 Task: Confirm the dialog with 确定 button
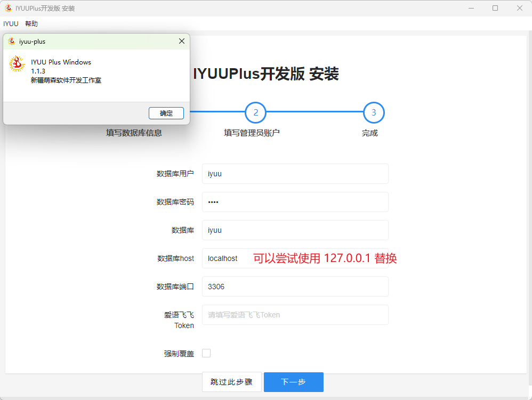166,113
